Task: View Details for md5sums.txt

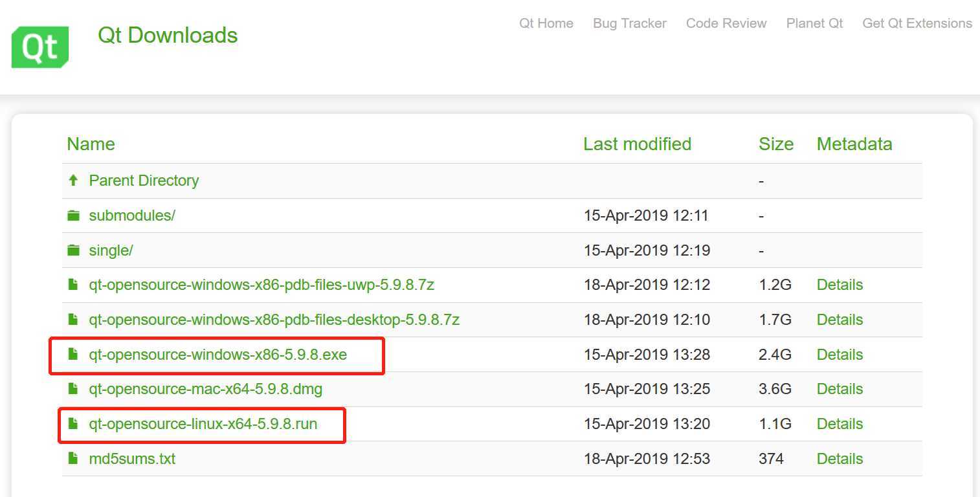Action: click(x=840, y=459)
